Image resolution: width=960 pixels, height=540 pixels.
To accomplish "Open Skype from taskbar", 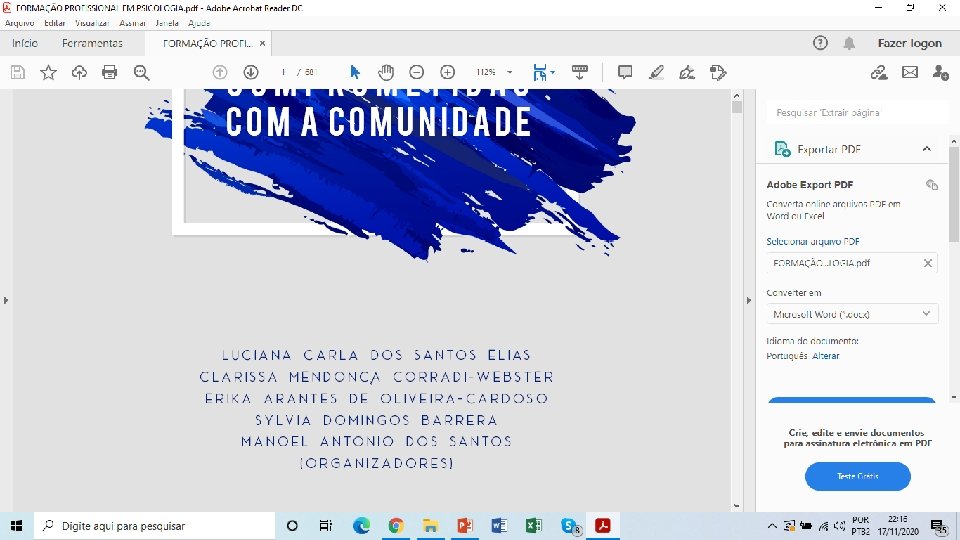I will [x=570, y=526].
